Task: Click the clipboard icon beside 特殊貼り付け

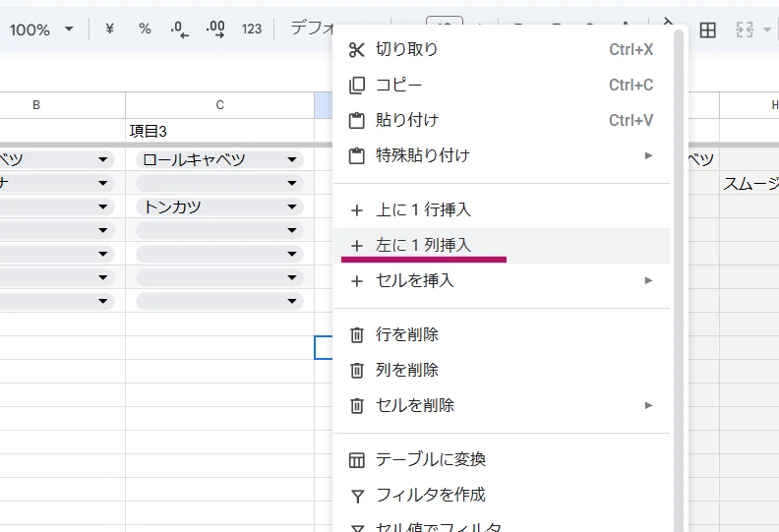Action: pyautogui.click(x=357, y=156)
